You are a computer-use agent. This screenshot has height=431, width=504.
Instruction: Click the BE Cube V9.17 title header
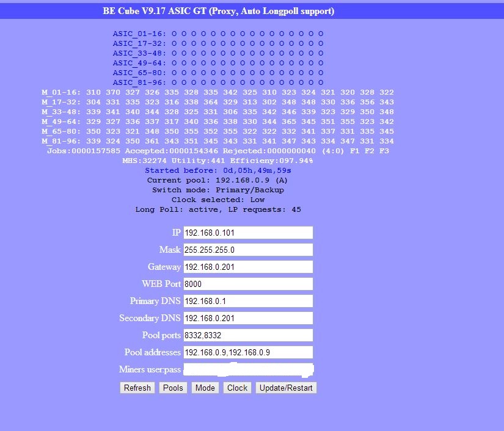(x=219, y=11)
